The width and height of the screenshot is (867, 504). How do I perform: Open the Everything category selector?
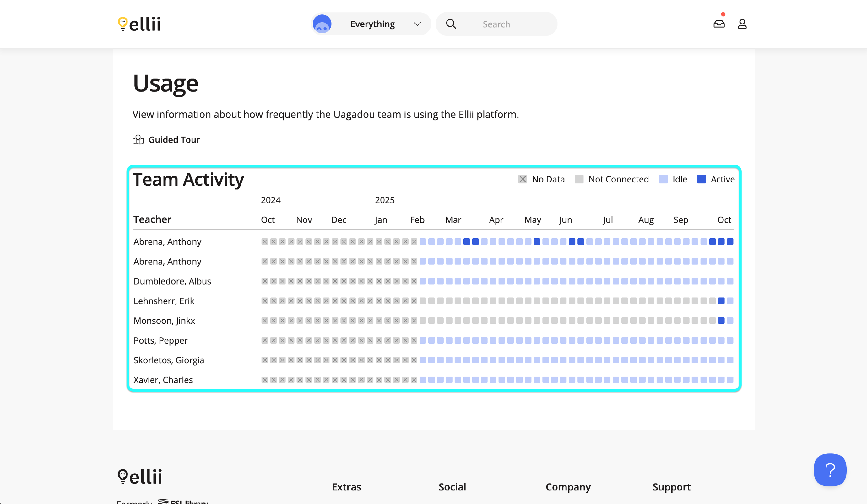point(372,24)
